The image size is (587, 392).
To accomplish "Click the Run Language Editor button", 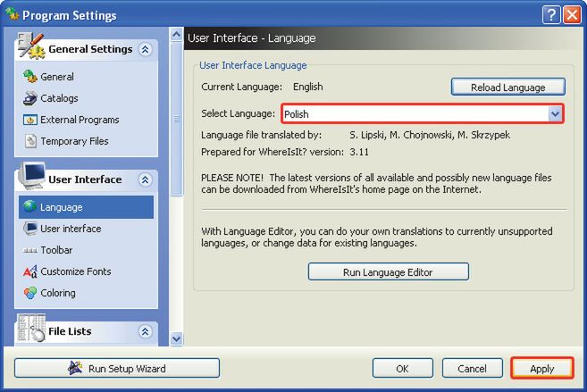I will [x=389, y=272].
